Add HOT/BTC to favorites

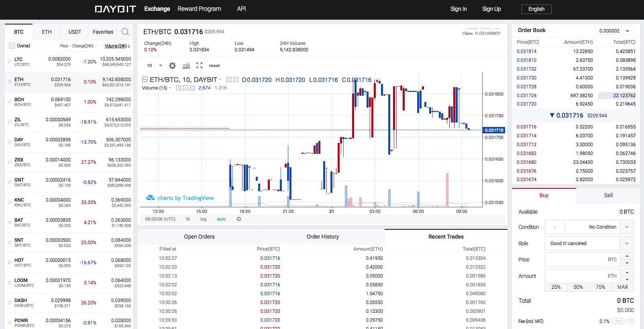tap(10, 263)
